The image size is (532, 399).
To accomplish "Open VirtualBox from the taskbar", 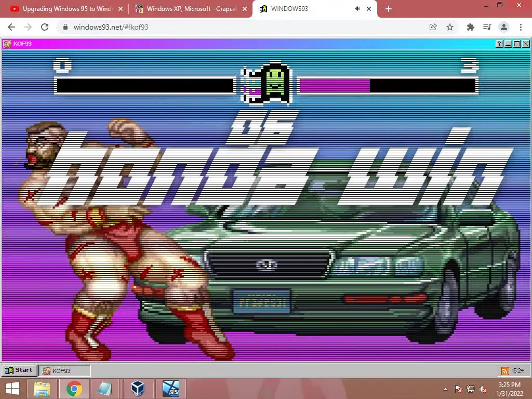I will 138,389.
